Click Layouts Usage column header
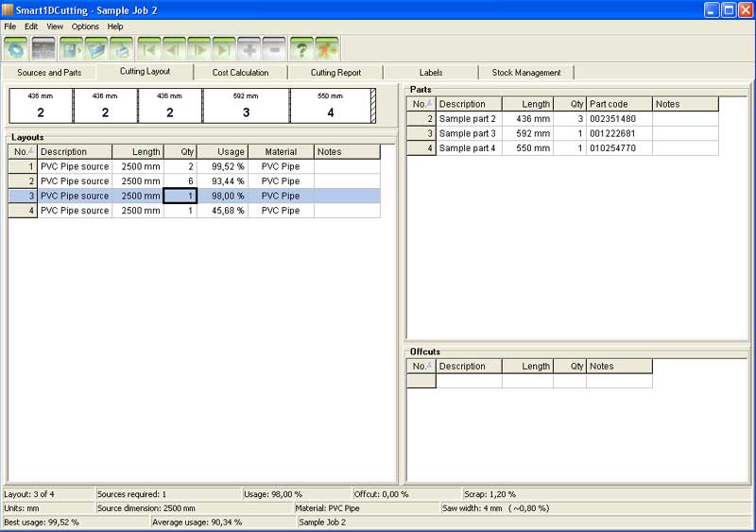This screenshot has width=756, height=532. pyautogui.click(x=223, y=152)
